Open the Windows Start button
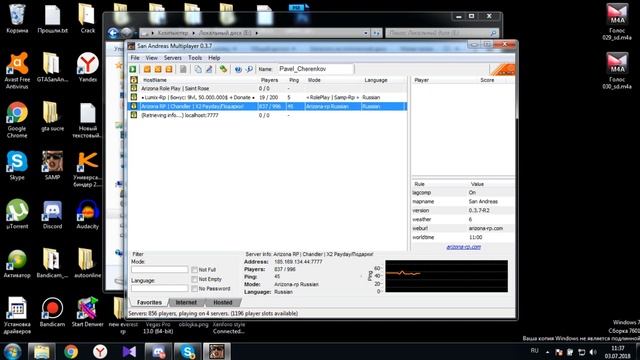The width and height of the screenshot is (640, 360). pyautogui.click(x=12, y=351)
